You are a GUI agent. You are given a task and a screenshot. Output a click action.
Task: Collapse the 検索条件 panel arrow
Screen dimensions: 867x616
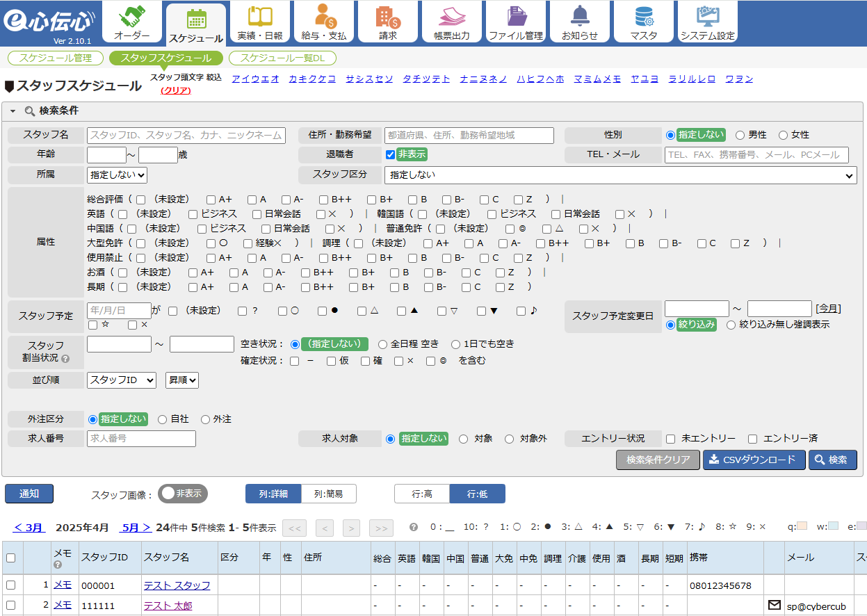pos(13,111)
